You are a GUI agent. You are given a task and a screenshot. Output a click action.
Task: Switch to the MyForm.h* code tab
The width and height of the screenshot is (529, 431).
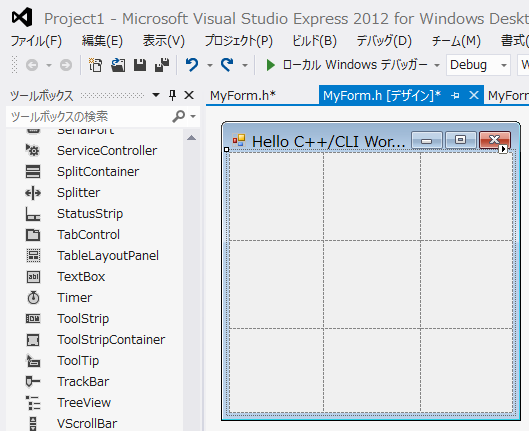click(x=243, y=96)
